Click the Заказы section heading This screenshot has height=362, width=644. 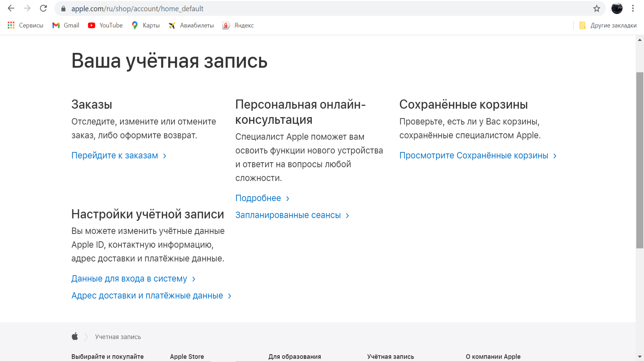[x=92, y=105]
